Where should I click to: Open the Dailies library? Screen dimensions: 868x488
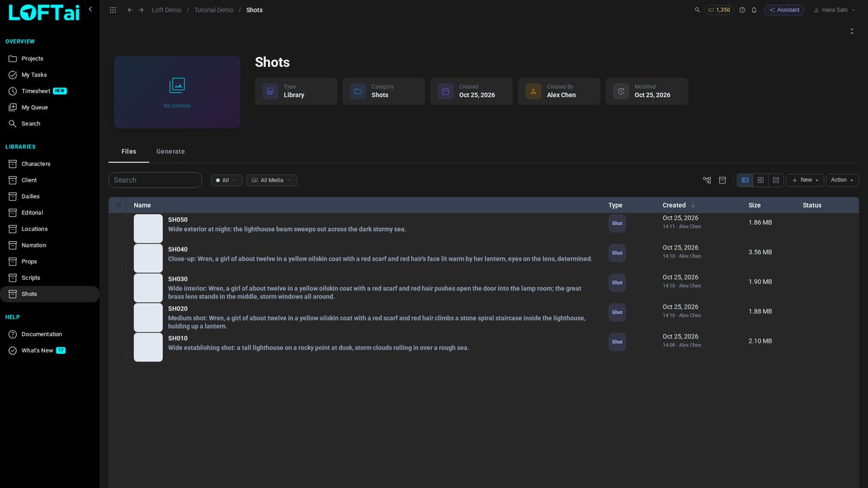[50, 197]
